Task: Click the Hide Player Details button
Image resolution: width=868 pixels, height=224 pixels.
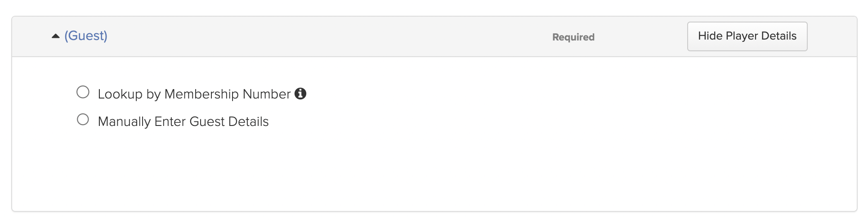Action: (x=747, y=36)
